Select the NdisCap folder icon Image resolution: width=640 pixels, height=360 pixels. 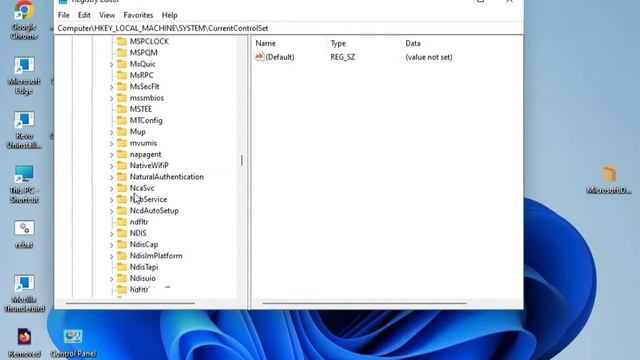tap(122, 244)
